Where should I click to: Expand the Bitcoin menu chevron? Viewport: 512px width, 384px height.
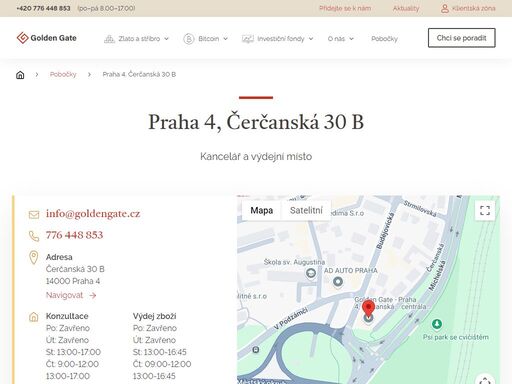(x=226, y=39)
